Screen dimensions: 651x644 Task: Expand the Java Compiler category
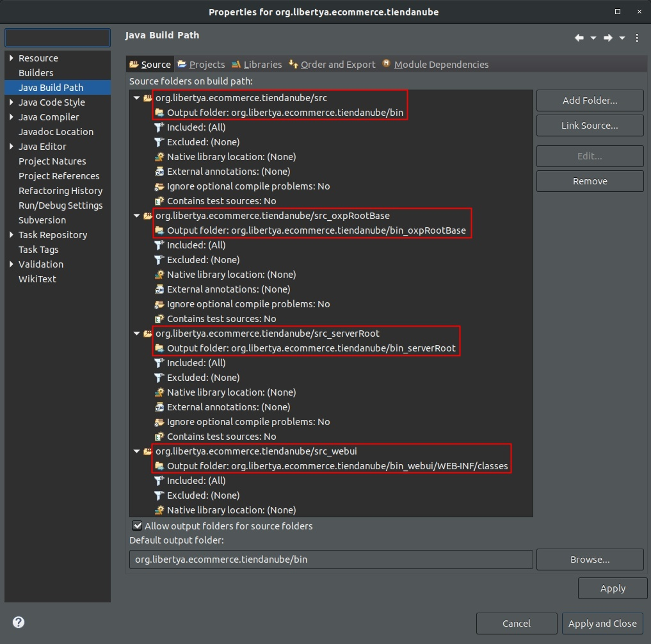(x=12, y=117)
